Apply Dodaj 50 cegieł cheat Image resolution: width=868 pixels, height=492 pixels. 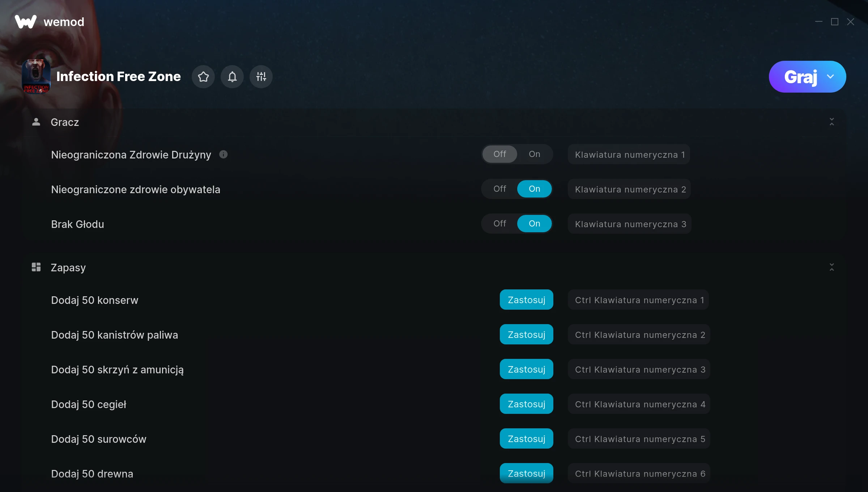pyautogui.click(x=526, y=404)
